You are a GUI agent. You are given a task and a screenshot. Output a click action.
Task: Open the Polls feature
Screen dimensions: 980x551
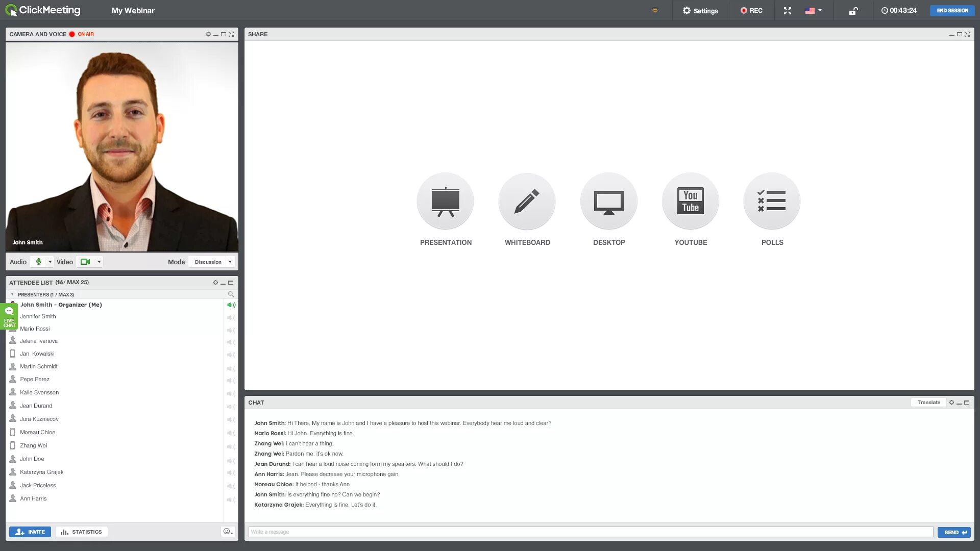pos(772,202)
